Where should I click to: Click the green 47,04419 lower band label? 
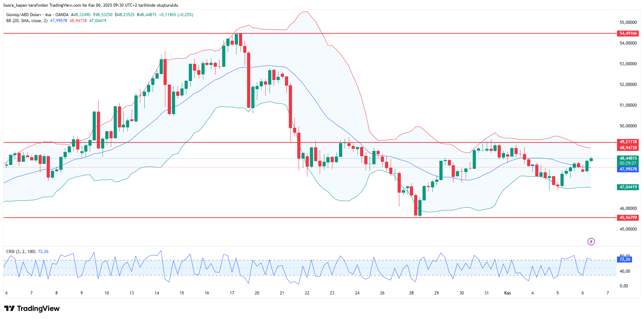628,187
